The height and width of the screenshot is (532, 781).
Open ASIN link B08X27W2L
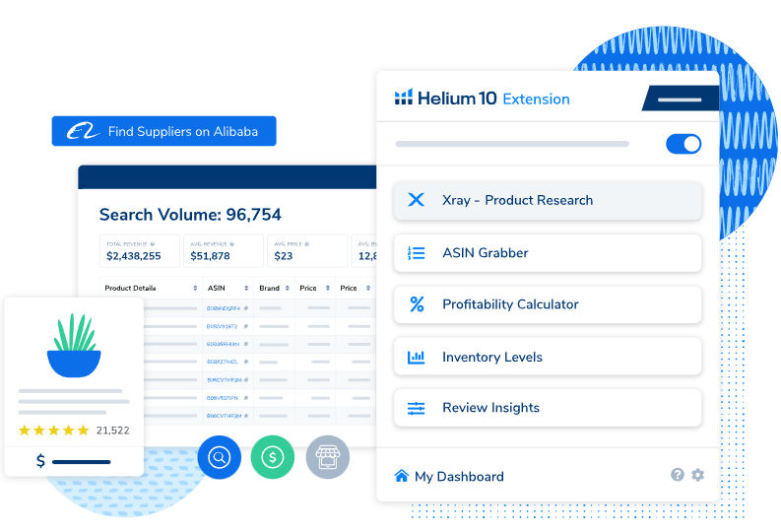point(223,362)
